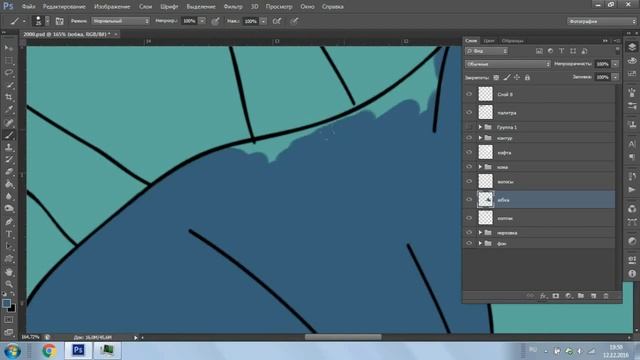Click the horizontal canvas scrollbar thumb
The width and height of the screenshot is (640, 360).
click(x=343, y=337)
